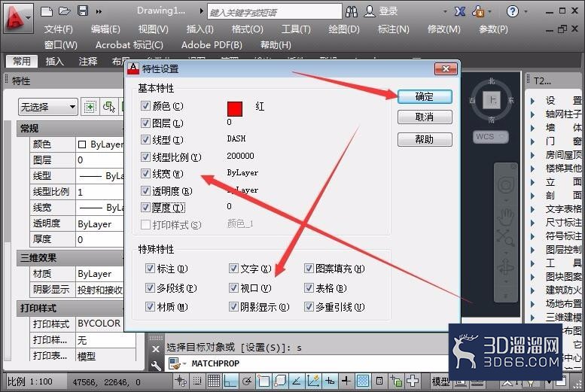Viewport: 585px width, 392px height.
Task: Open the 修改(M) menu
Action: pyautogui.click(x=444, y=29)
